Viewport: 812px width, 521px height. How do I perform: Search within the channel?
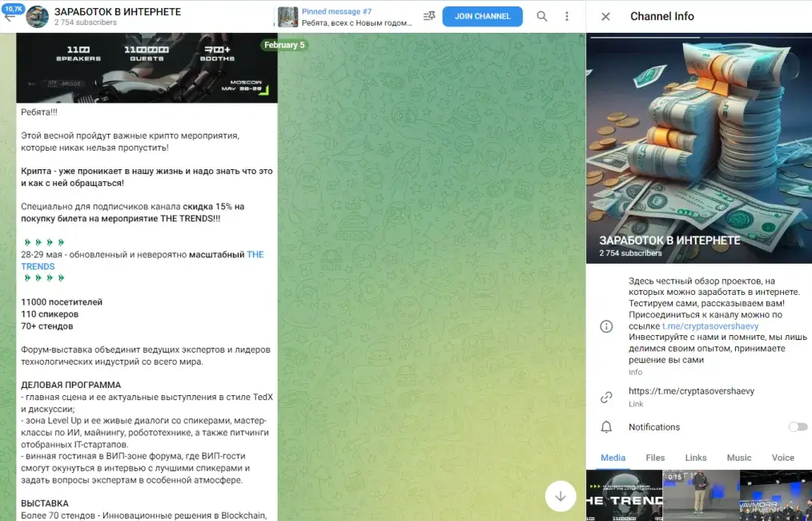541,17
